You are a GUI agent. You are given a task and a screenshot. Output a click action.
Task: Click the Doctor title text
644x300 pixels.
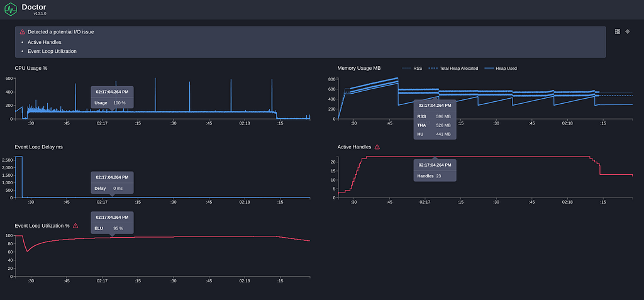click(34, 7)
